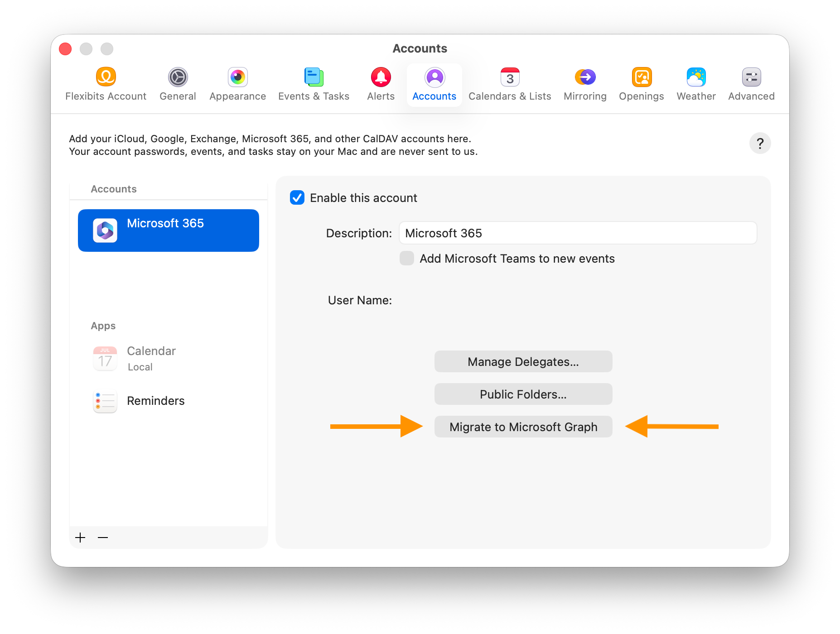Select the Microsoft 365 account row
840x634 pixels.
169,231
